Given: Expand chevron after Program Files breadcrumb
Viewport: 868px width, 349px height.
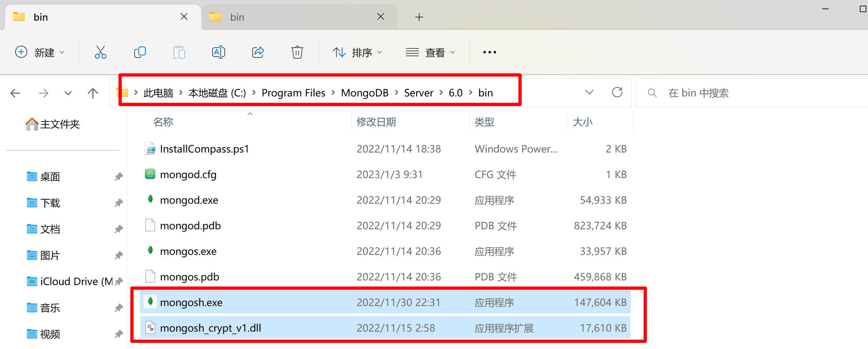Looking at the screenshot, I should [x=333, y=92].
